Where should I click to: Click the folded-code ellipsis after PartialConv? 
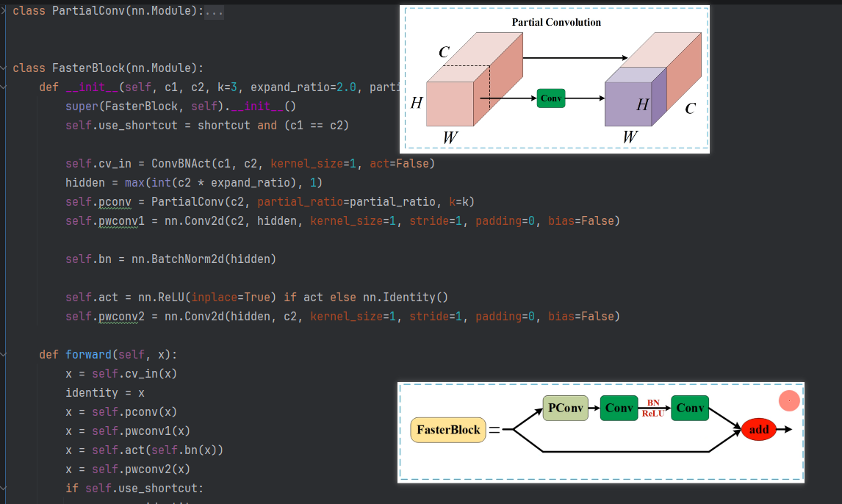click(214, 11)
